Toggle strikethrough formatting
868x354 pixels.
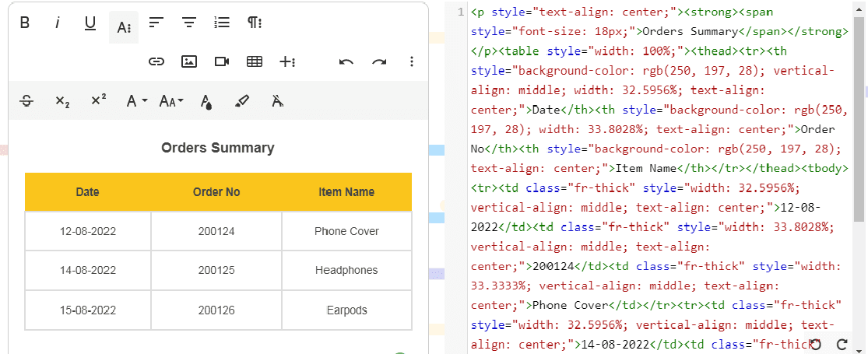point(26,100)
